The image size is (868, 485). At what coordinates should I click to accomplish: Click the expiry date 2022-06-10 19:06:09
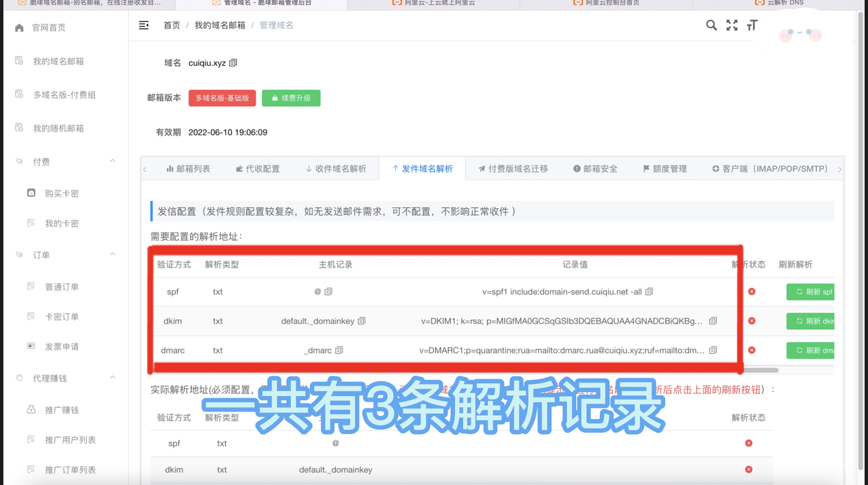point(228,132)
